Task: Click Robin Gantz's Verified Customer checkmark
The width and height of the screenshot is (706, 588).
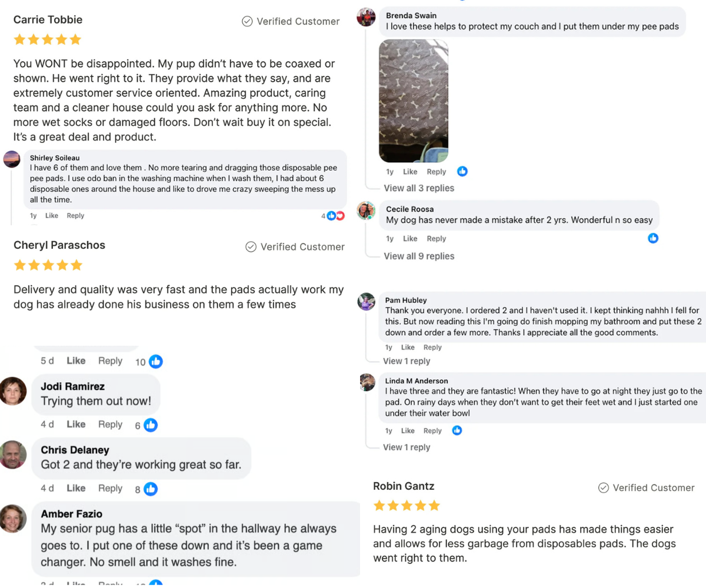Action: (x=603, y=488)
